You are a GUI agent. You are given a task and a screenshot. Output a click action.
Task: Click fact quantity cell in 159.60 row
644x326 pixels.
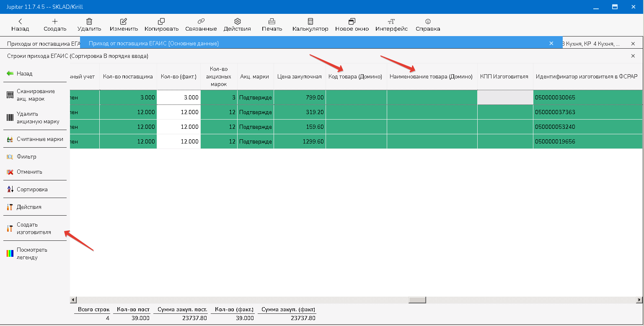click(x=179, y=127)
